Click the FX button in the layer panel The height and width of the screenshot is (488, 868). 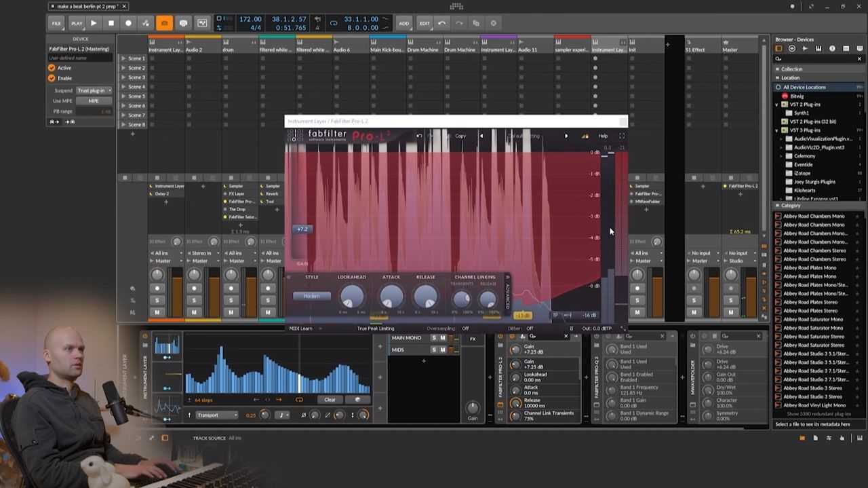click(473, 339)
